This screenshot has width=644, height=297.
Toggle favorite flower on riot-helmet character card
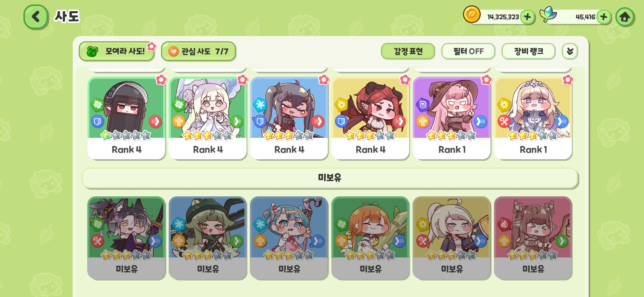161,80
